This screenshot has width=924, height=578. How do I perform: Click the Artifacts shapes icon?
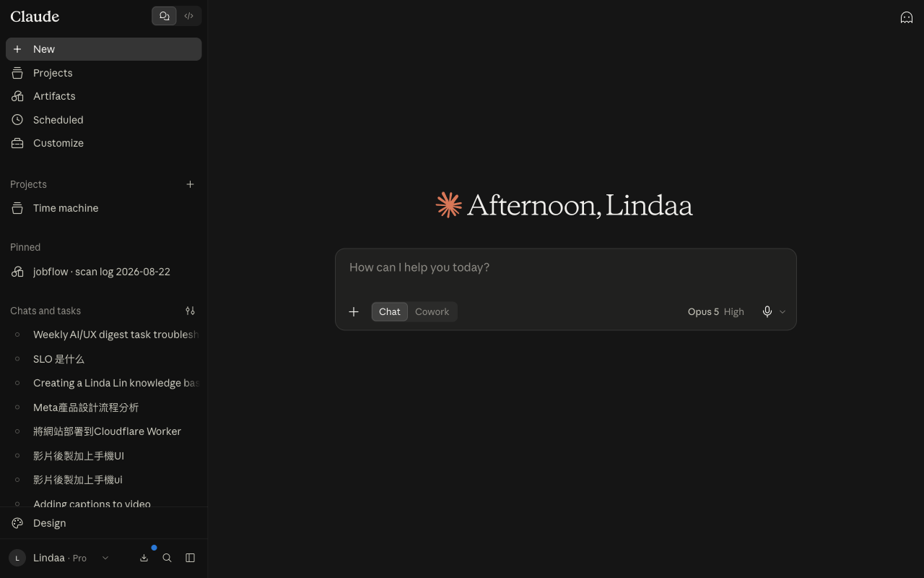click(x=17, y=96)
